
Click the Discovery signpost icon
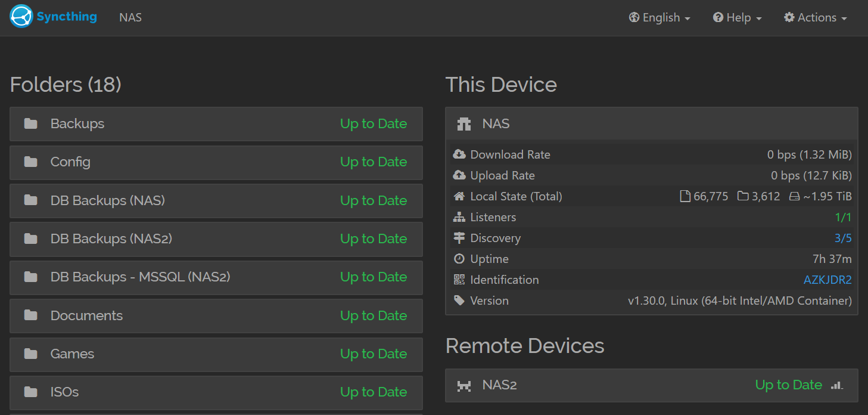coord(459,238)
